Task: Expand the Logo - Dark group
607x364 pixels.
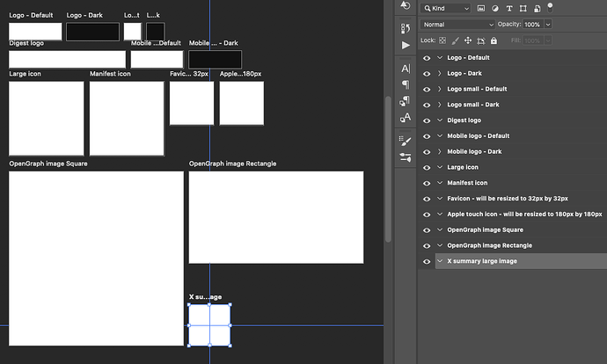Action: (440, 73)
